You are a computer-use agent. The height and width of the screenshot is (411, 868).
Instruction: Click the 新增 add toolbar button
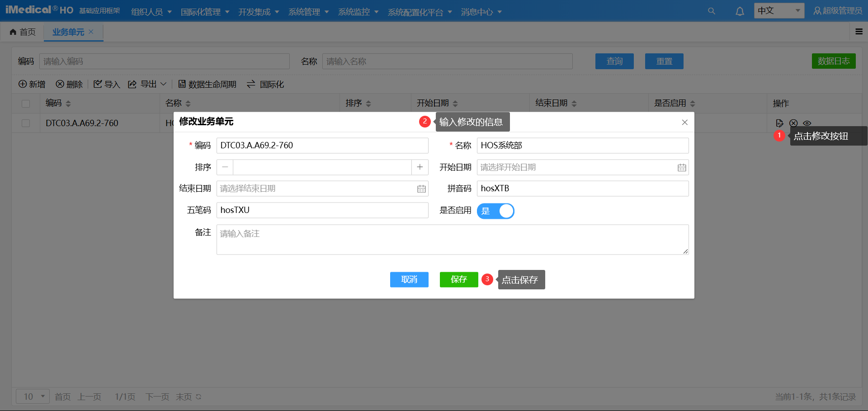(32, 84)
